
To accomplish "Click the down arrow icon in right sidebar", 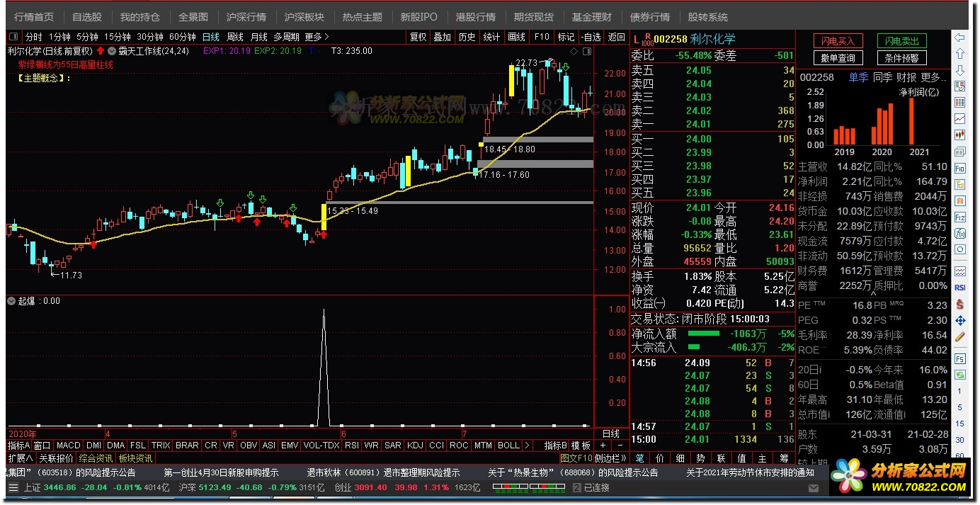I will coord(960,70).
